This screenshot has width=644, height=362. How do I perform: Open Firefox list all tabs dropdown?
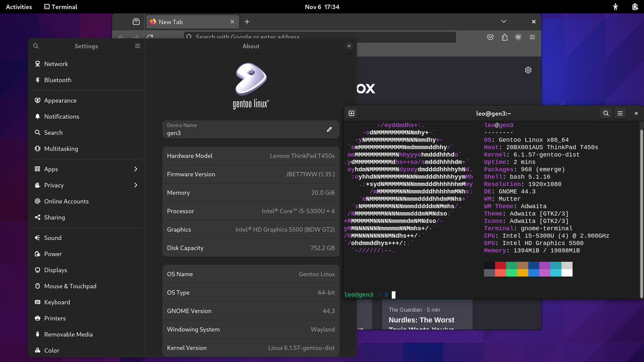click(x=503, y=21)
